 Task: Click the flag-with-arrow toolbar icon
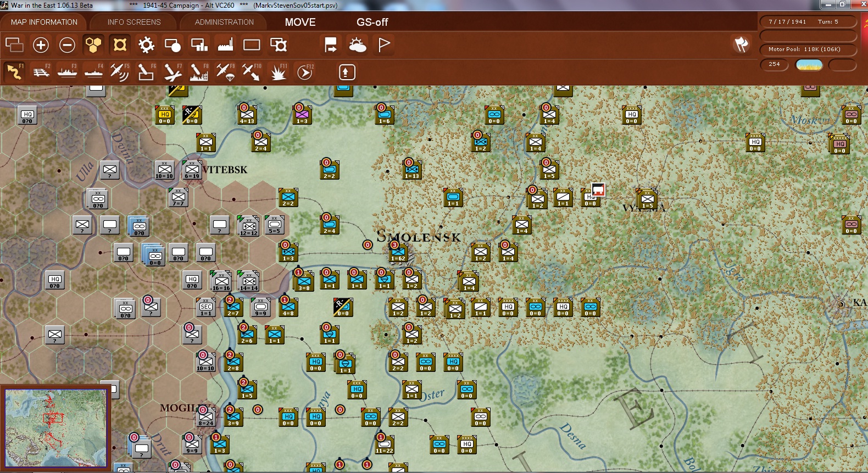pyautogui.click(x=331, y=45)
